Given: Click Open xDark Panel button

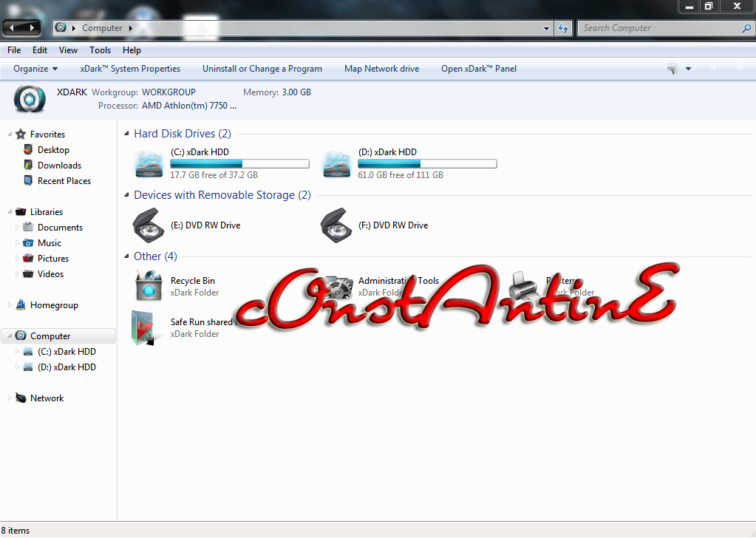Looking at the screenshot, I should [x=479, y=69].
